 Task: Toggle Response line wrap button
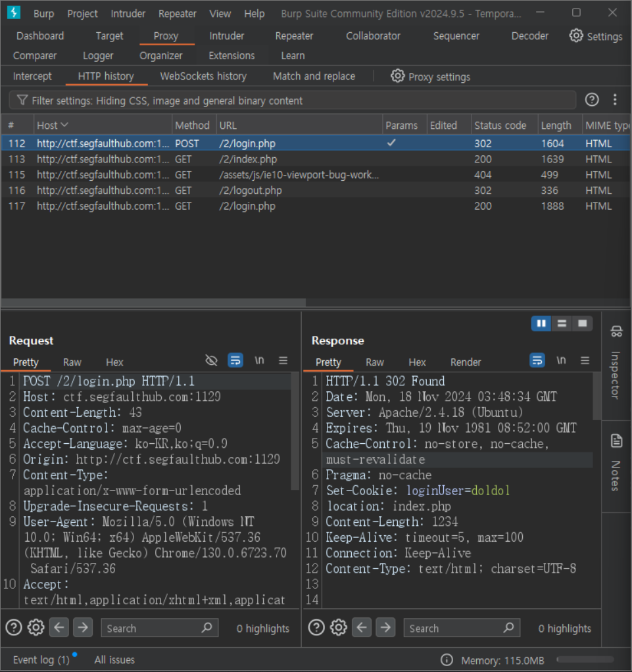tap(537, 360)
